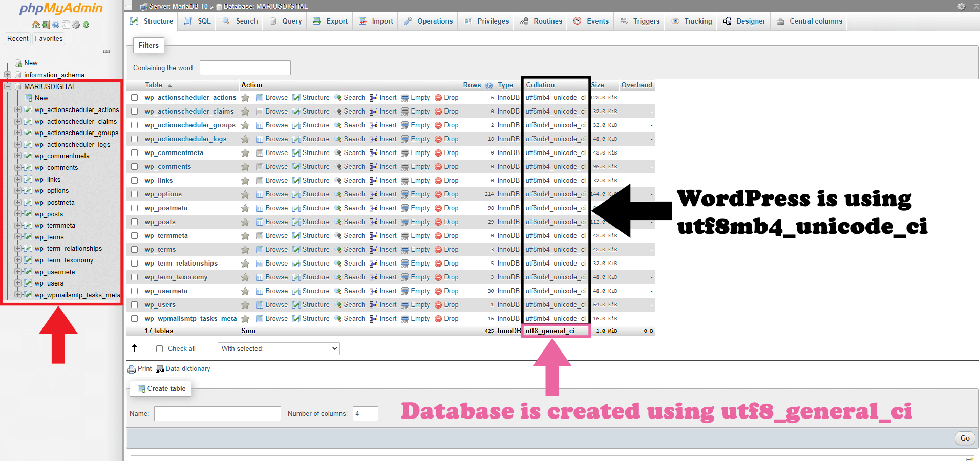
Task: Sort by Collation column header
Action: 540,85
